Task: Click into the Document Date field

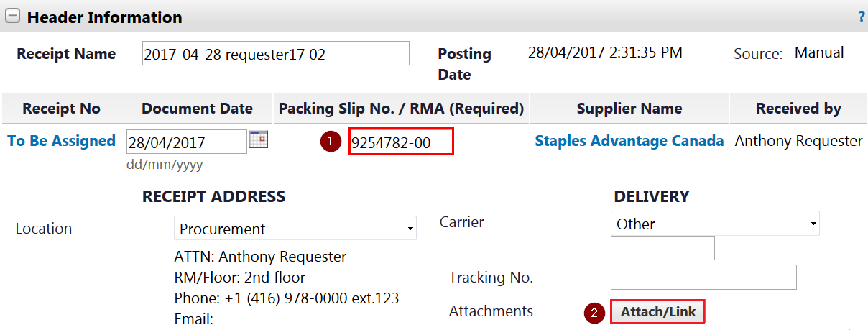Action: pos(187,142)
